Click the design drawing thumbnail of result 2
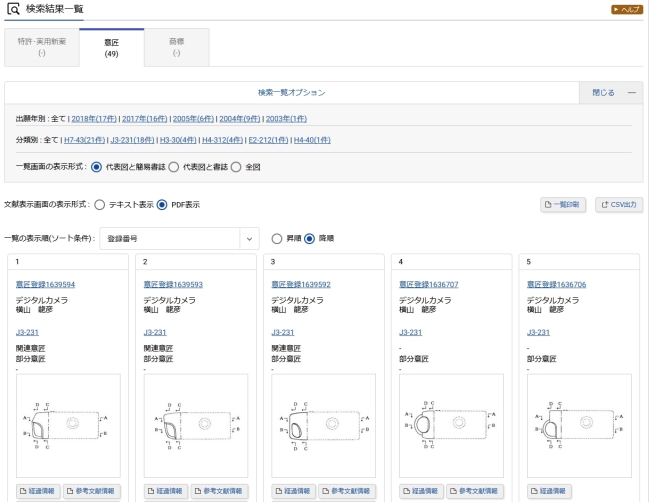Image resolution: width=650 pixels, height=502 pixels. pos(196,426)
